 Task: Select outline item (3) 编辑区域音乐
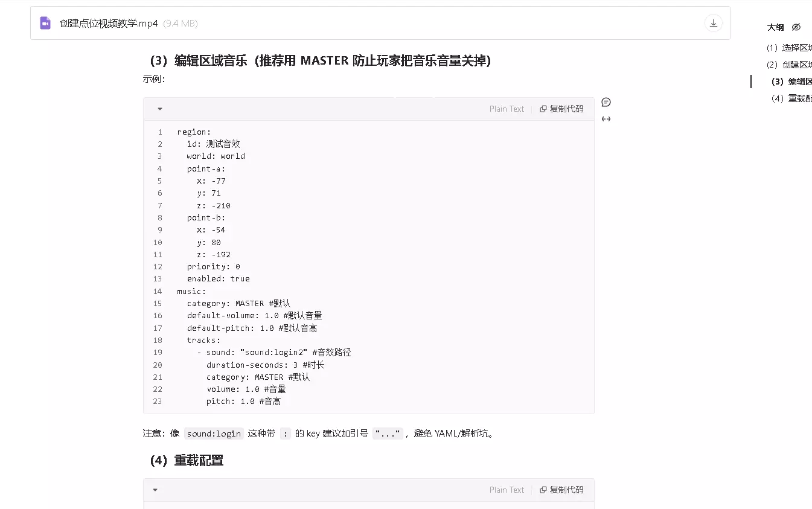791,82
